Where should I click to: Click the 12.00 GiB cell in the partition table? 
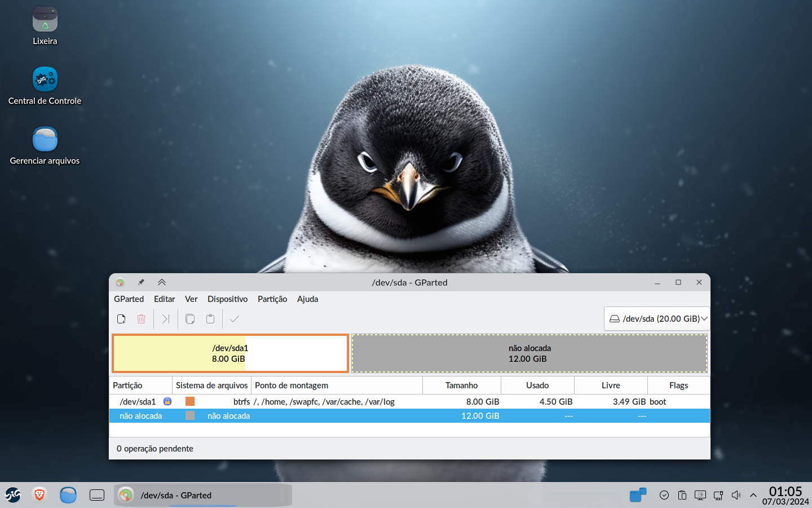480,415
